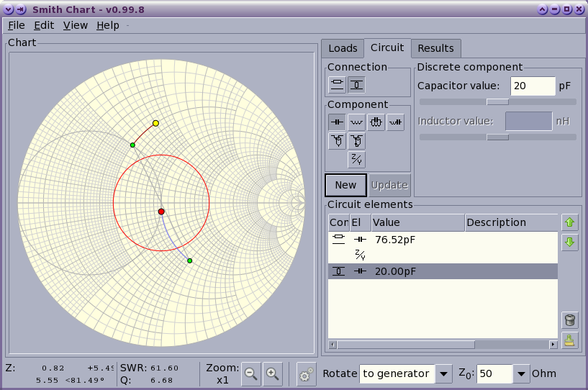Click the capacitor icon in 76.52pF row
This screenshot has height=390, width=588.
pyautogui.click(x=360, y=239)
